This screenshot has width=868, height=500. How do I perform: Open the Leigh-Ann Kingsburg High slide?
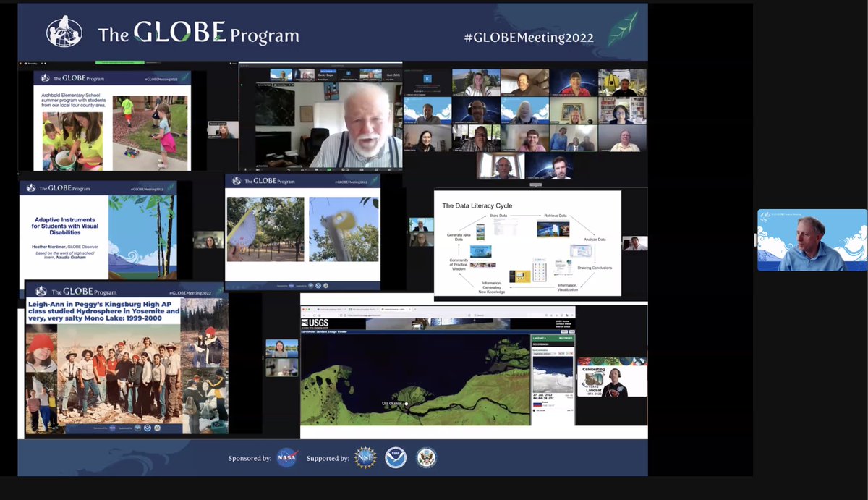pos(127,357)
